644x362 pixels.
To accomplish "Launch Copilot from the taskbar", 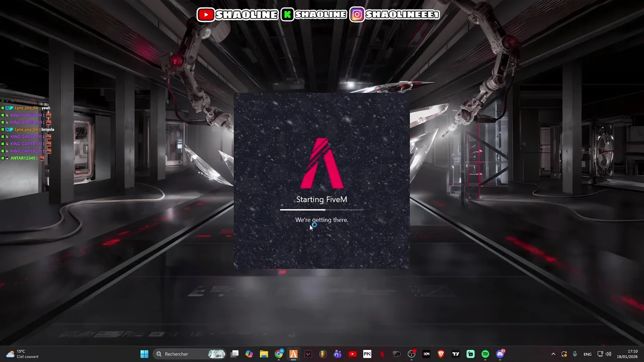I will (x=249, y=354).
